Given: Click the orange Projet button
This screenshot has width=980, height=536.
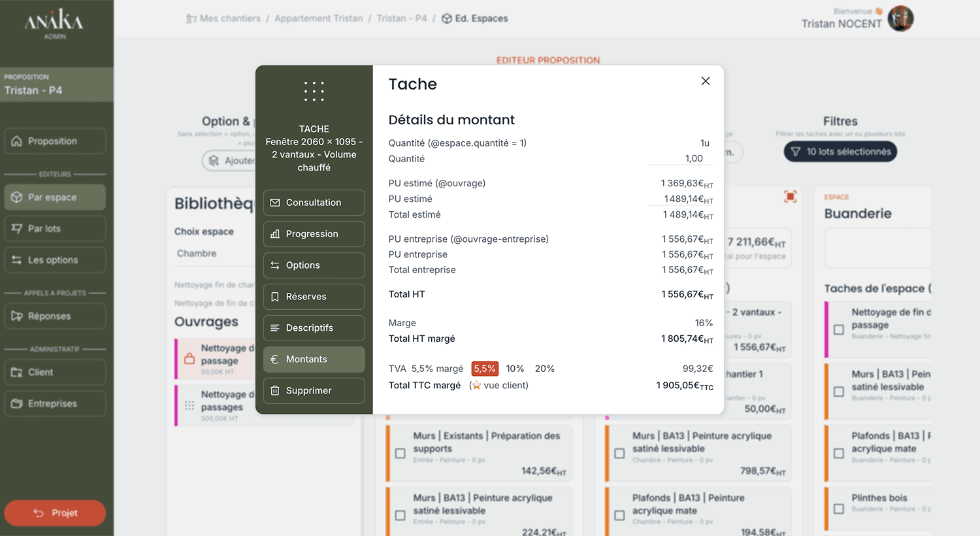Looking at the screenshot, I should point(55,513).
